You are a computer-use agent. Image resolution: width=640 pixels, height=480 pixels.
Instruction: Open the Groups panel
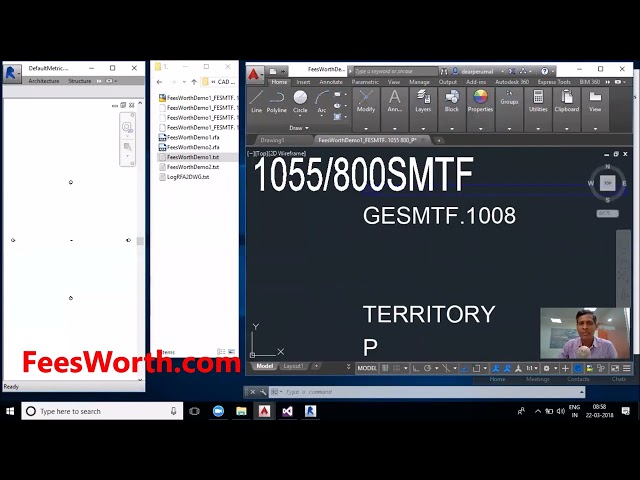pyautogui.click(x=509, y=98)
